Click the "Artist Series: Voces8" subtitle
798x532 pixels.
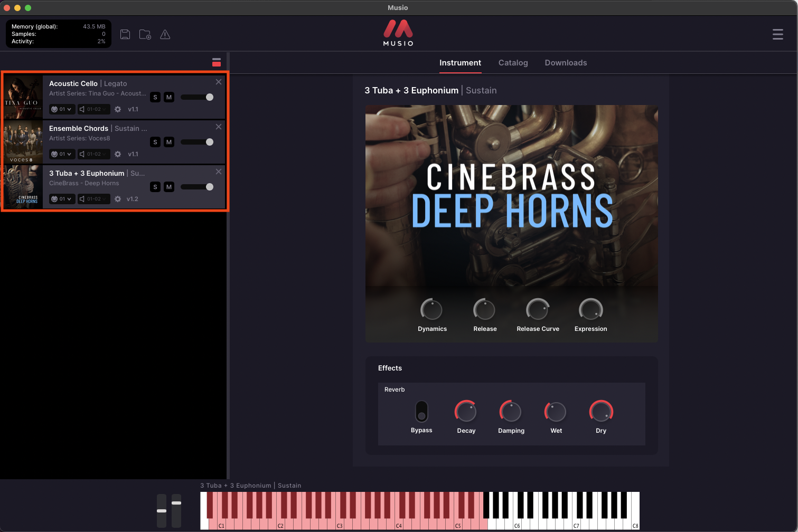[80, 138]
